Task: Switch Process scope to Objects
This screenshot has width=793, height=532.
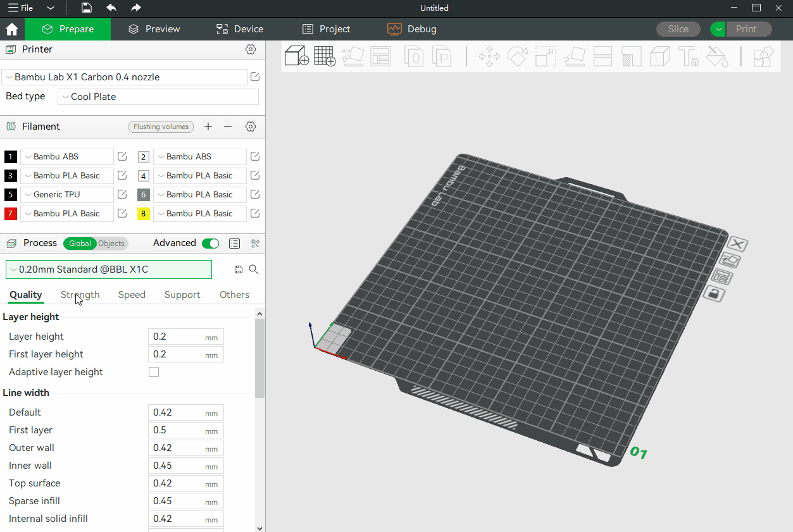Action: (x=111, y=244)
